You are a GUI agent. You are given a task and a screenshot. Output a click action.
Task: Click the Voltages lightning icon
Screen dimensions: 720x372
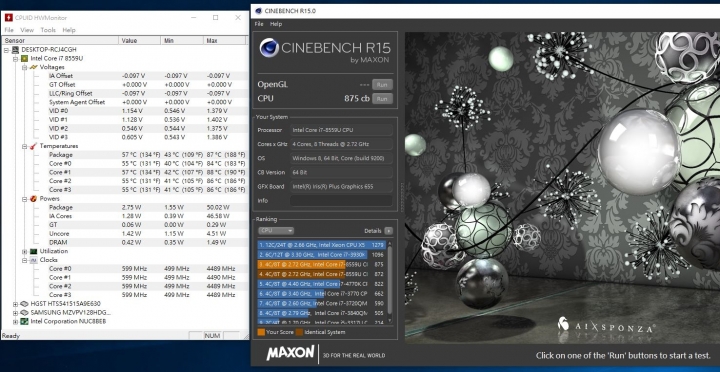tap(34, 67)
